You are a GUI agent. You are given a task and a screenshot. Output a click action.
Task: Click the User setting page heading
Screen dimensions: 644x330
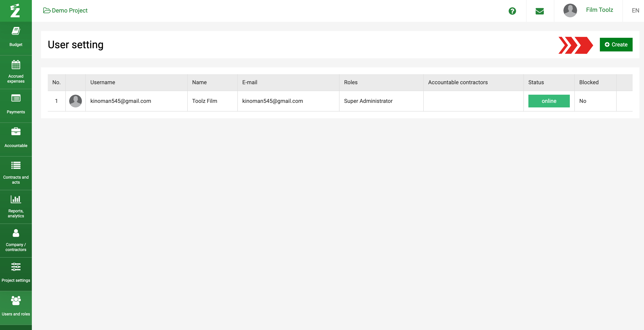[x=76, y=45]
